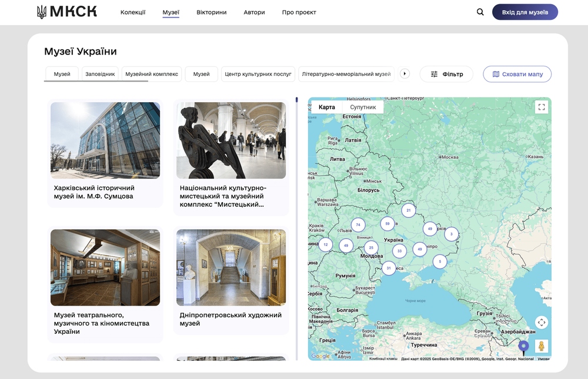Filter by the Музейний комплекс chip
Screen dimensions: 588x379
point(152,74)
